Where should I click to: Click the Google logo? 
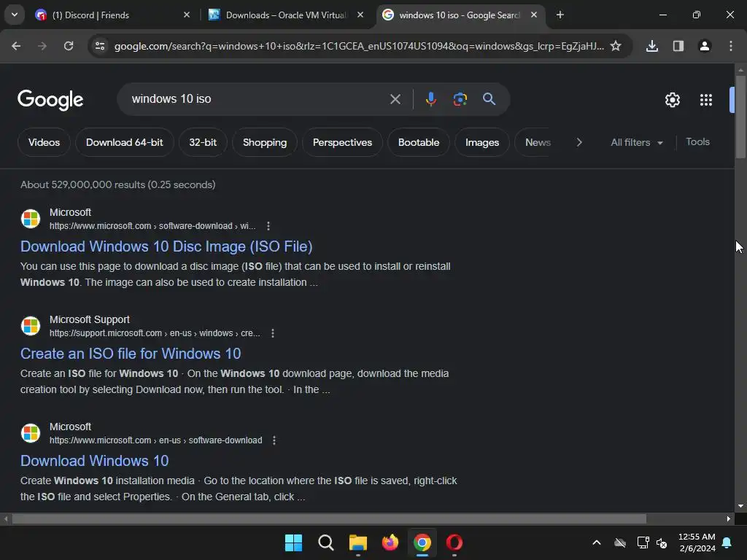click(x=50, y=100)
